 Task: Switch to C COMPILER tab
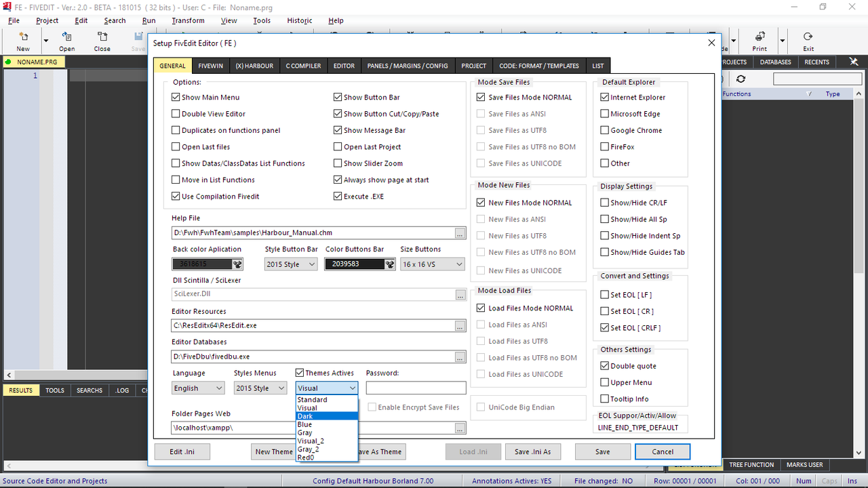coord(303,66)
